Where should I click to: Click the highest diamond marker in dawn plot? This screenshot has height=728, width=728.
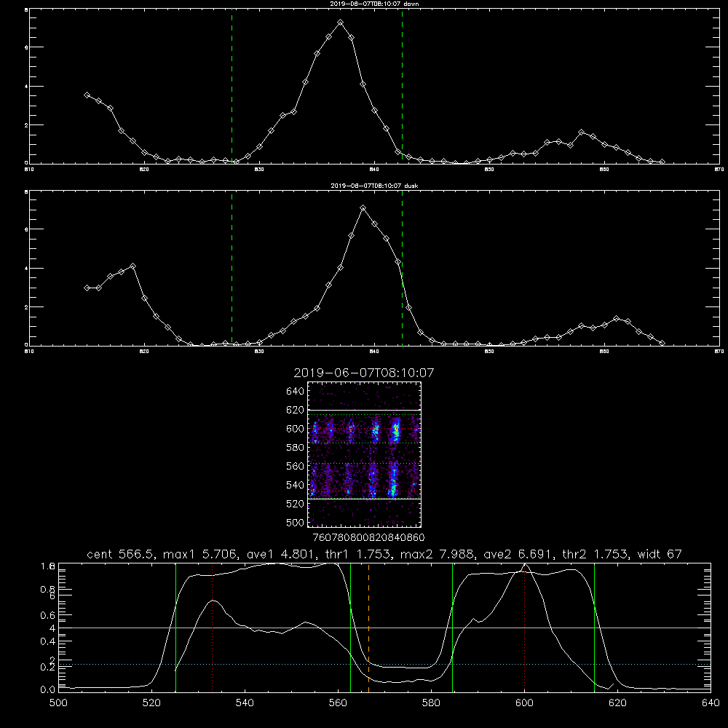[340, 23]
